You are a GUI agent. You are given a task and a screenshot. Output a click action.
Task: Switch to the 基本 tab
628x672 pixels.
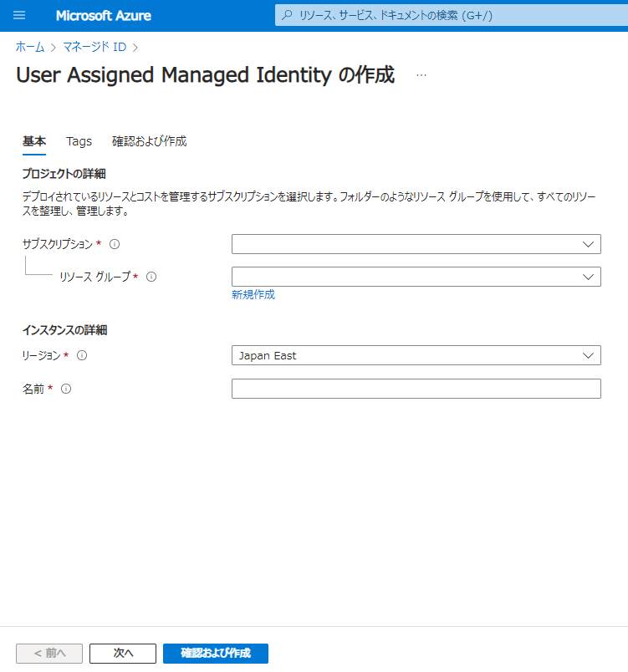pos(34,141)
